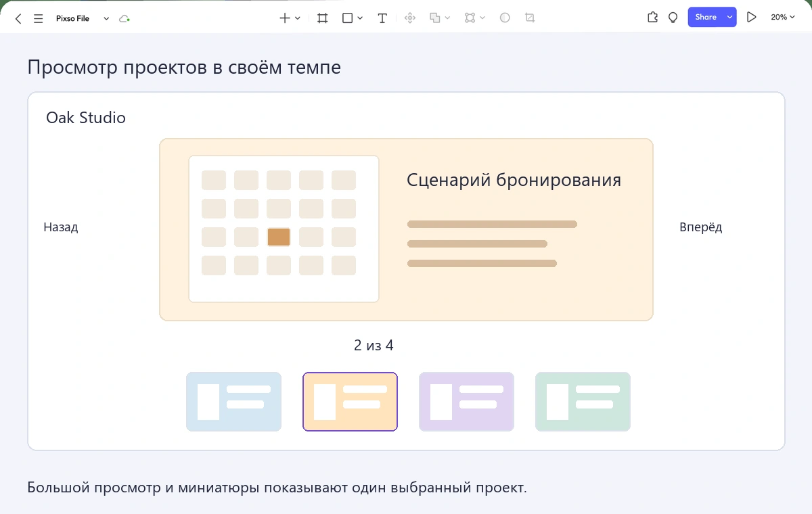Start the prototype play preview

click(751, 18)
